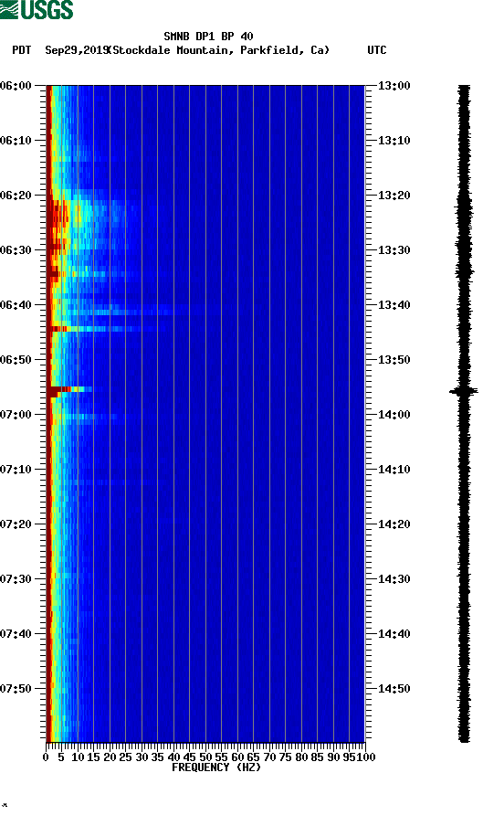The image size is (504, 815).
Task: Click the 13:50 UTC time label
Action: (x=394, y=360)
